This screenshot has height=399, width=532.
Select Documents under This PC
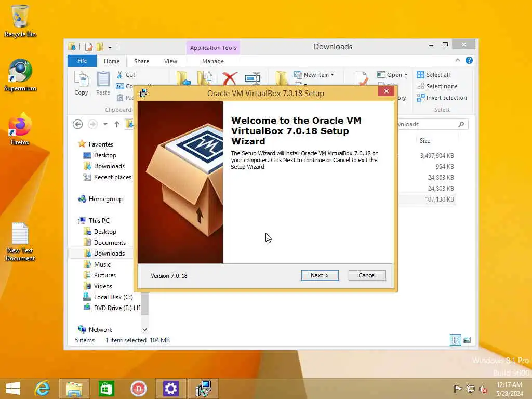click(110, 242)
